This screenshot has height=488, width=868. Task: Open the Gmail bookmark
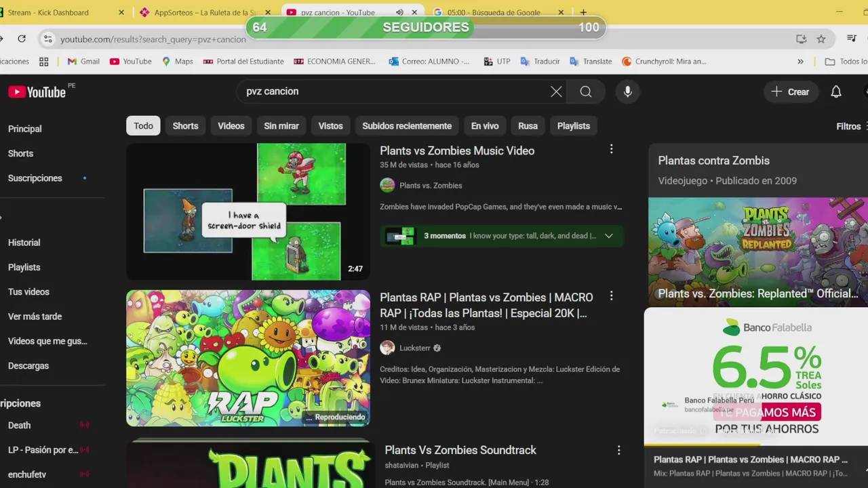[83, 61]
